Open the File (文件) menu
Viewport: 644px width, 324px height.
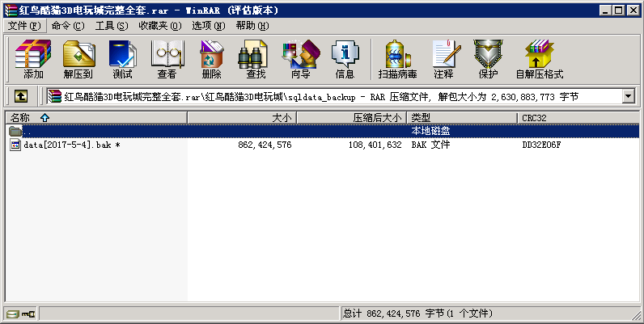coord(24,26)
